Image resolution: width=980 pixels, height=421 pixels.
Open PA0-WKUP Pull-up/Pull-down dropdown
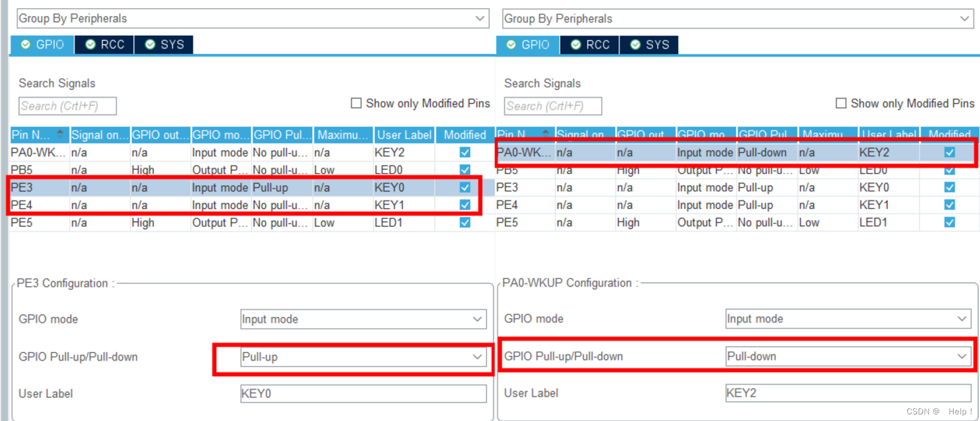(848, 357)
